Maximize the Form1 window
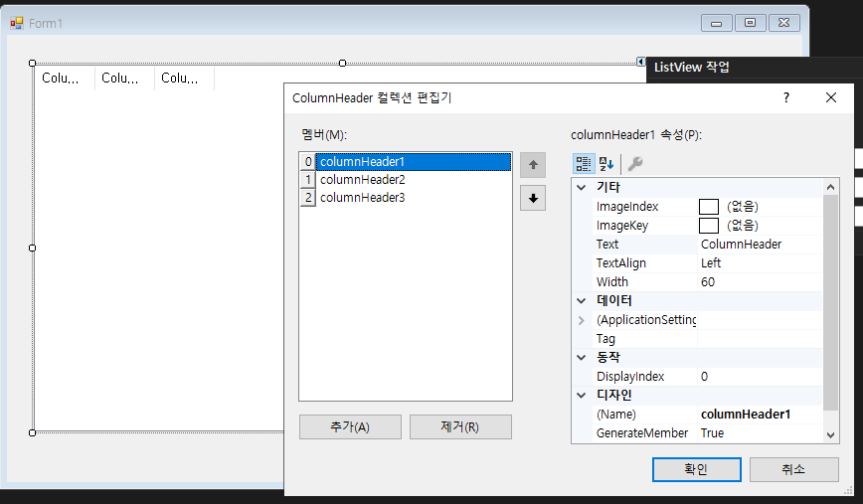 [751, 23]
